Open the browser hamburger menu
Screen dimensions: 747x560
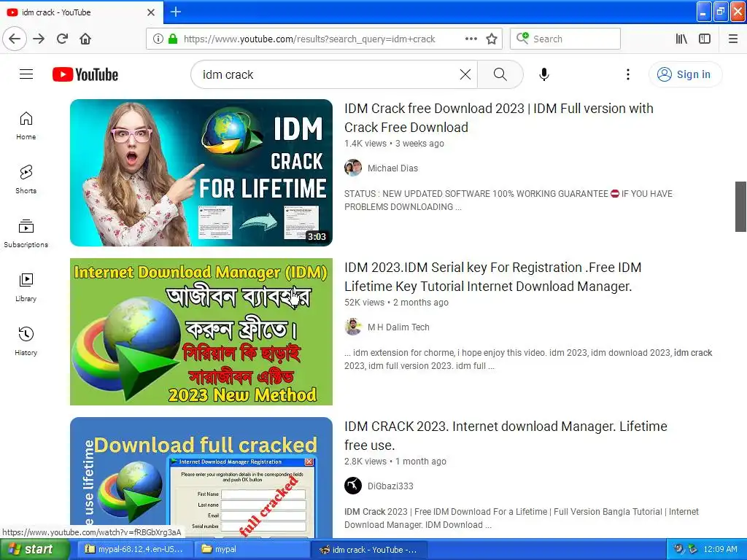pyautogui.click(x=732, y=39)
